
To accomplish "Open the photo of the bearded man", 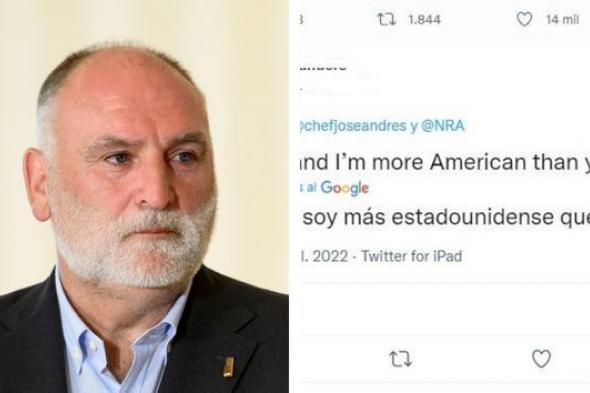I will pos(144,196).
